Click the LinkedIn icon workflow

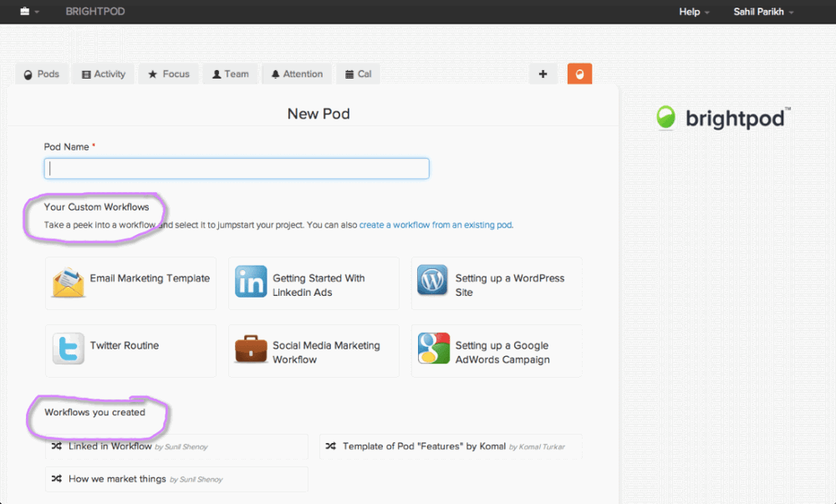251,282
